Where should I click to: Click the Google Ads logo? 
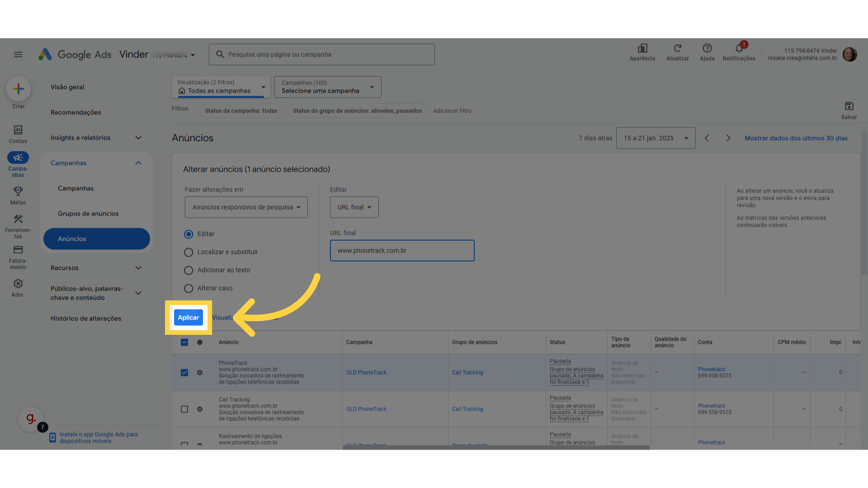[75, 55]
